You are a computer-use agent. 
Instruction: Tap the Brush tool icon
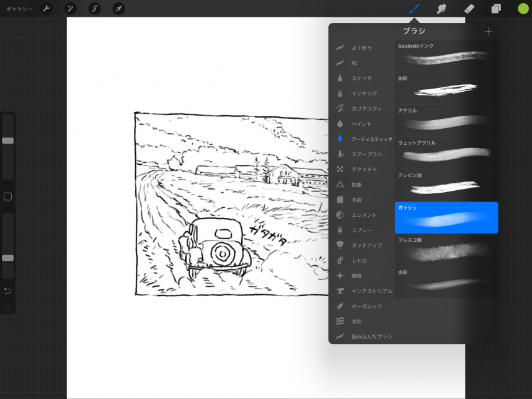[414, 9]
